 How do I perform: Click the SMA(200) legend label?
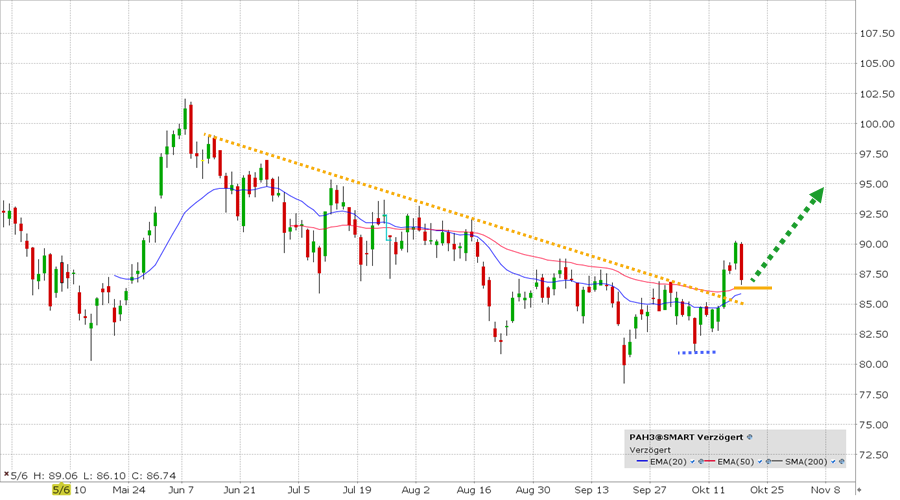pos(806,462)
